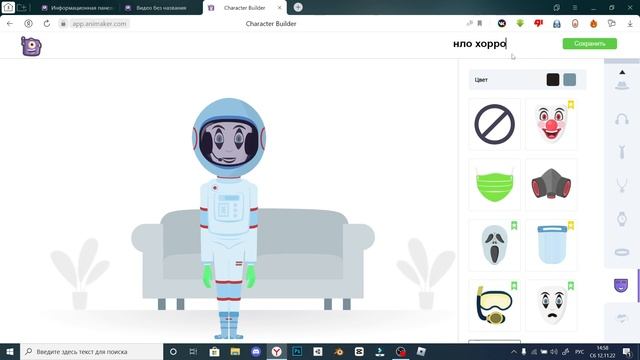The image size is (640, 360).
Task: Choose the gas respirator mask
Action: click(x=551, y=185)
